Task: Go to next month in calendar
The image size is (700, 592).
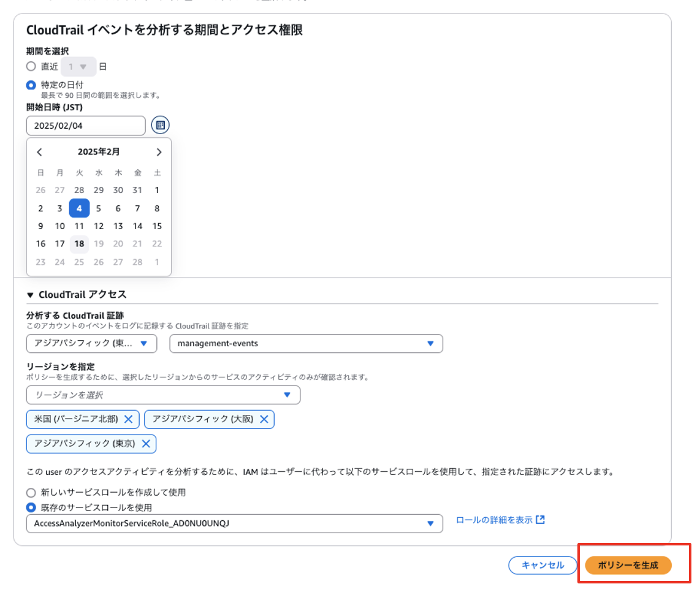Action: [159, 152]
